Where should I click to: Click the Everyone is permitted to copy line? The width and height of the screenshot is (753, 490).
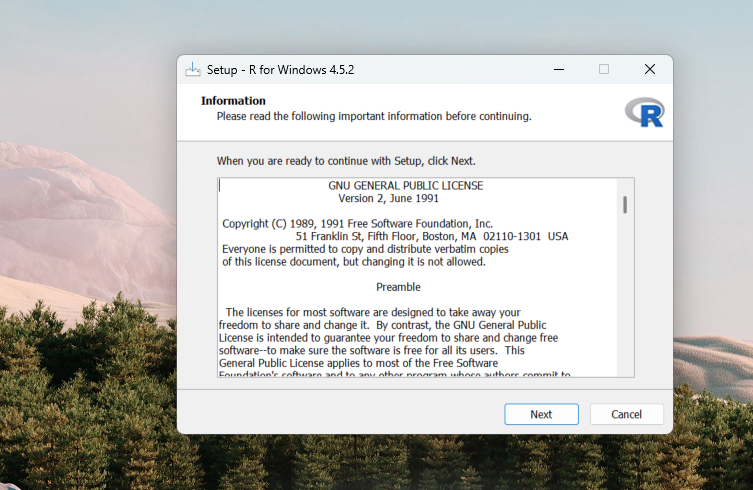click(x=365, y=249)
